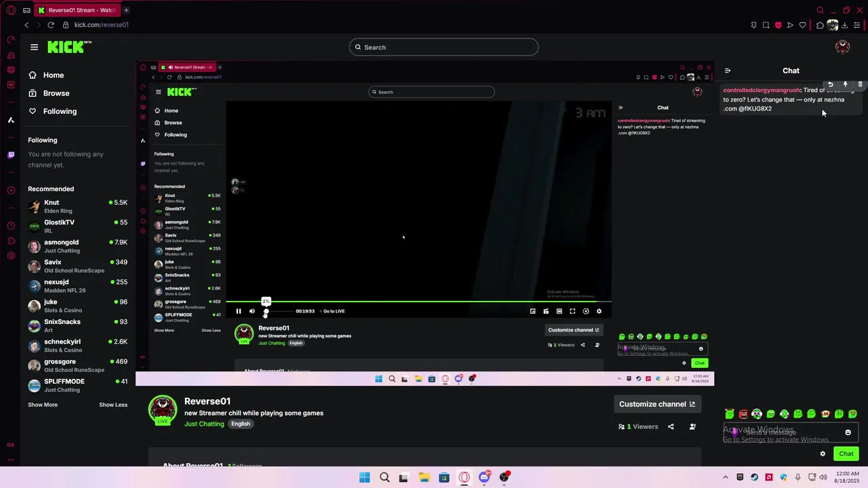
Task: Open Opera GX sidebar settings gear
Action: [11, 256]
